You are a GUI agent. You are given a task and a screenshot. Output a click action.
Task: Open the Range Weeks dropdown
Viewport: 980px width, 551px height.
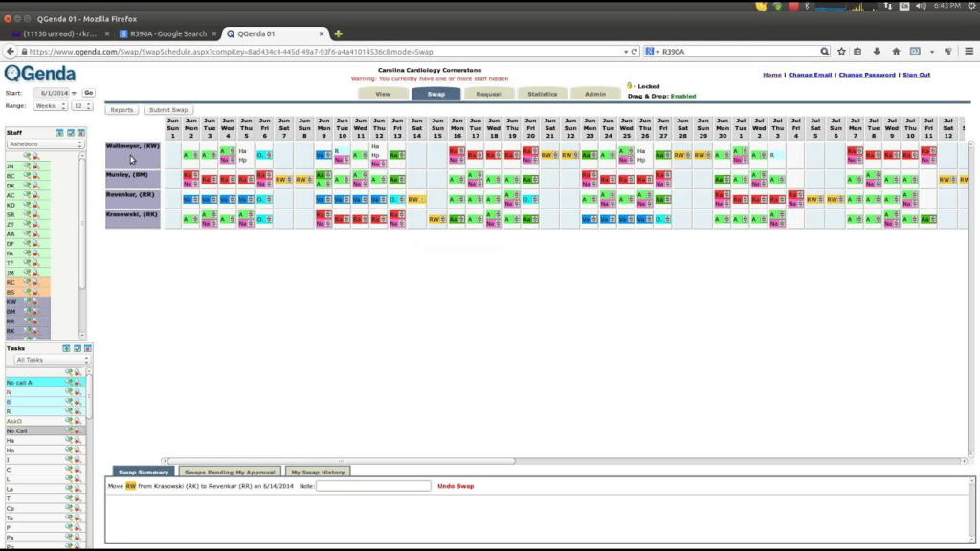tap(50, 105)
